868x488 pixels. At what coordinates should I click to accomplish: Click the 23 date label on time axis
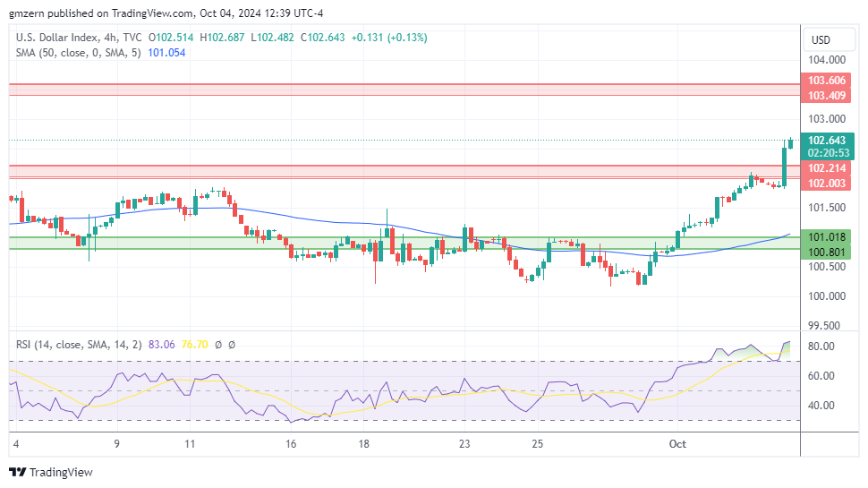coord(464,444)
